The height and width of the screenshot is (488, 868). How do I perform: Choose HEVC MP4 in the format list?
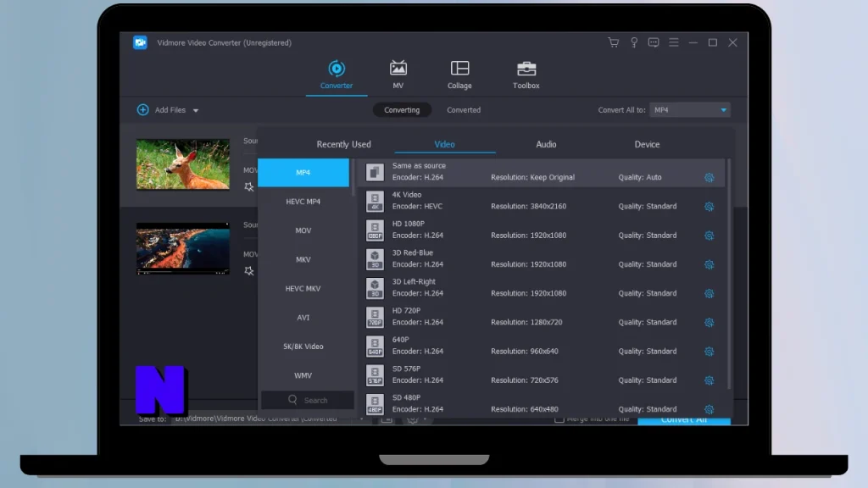coord(303,202)
